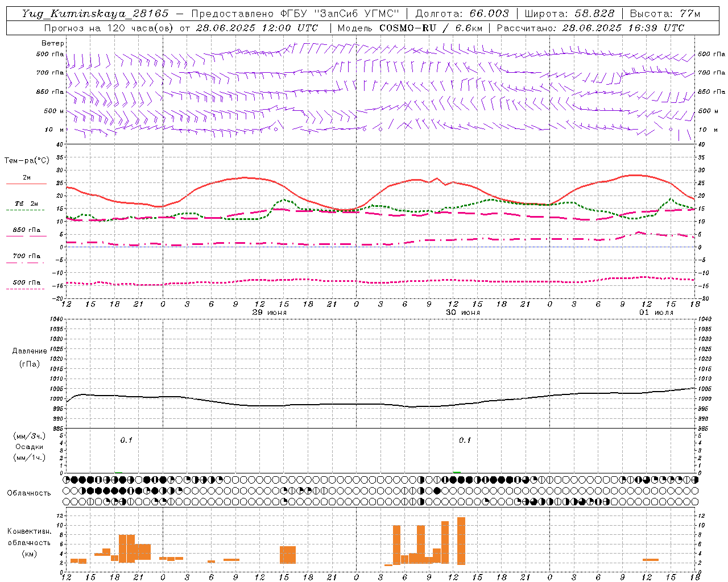Click the (мм/3ч.) precipitation unit label

30,436
